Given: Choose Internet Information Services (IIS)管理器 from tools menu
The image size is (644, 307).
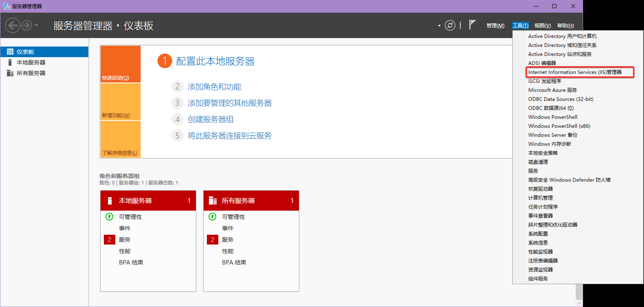Looking at the screenshot, I should tap(574, 72).
